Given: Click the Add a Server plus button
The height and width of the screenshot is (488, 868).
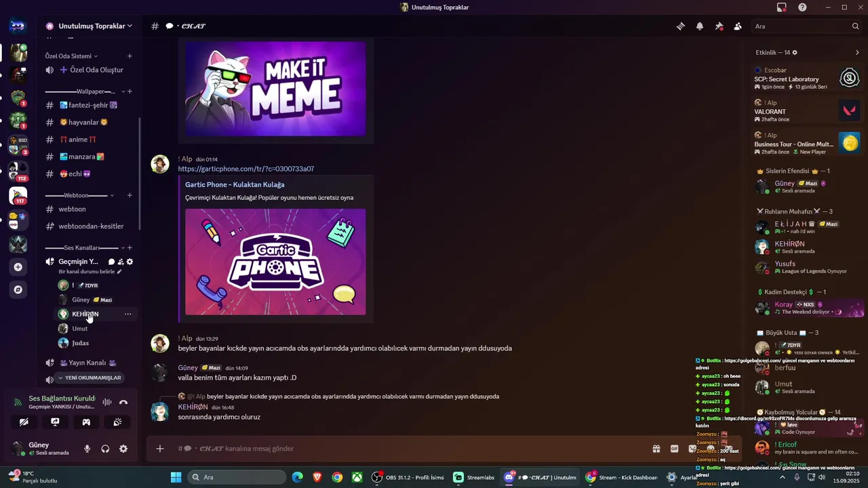Looking at the screenshot, I should [x=18, y=267].
